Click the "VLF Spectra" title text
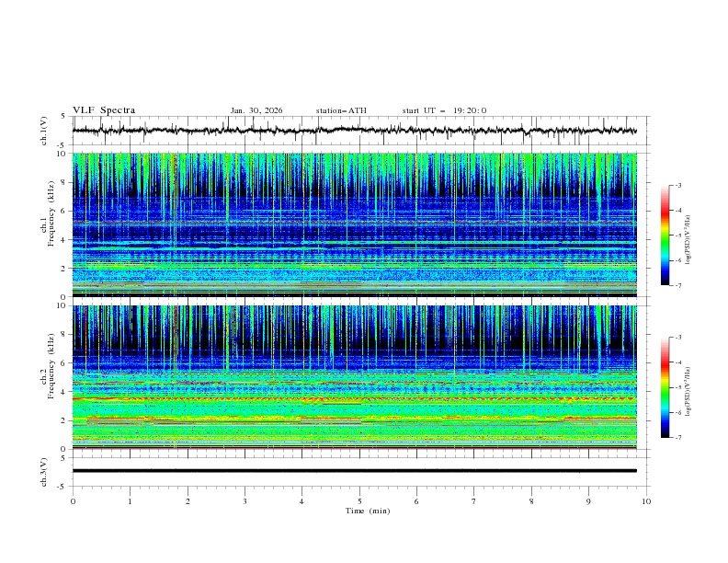 104,110
